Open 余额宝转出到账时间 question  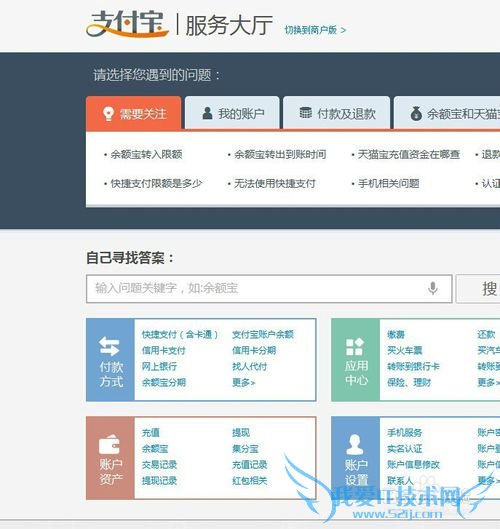click(280, 155)
